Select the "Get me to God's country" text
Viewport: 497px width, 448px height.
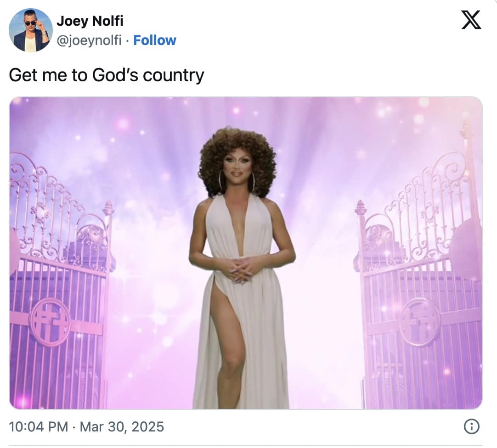(x=107, y=75)
